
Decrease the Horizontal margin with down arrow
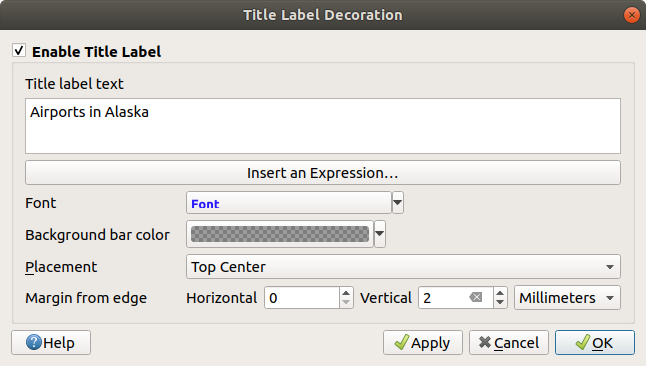pos(346,303)
